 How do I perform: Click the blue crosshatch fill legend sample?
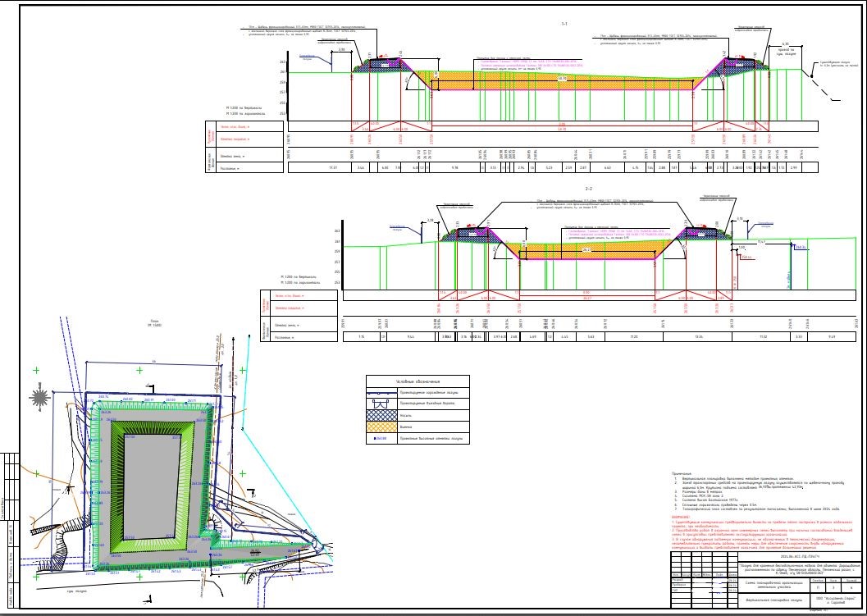click(382, 415)
